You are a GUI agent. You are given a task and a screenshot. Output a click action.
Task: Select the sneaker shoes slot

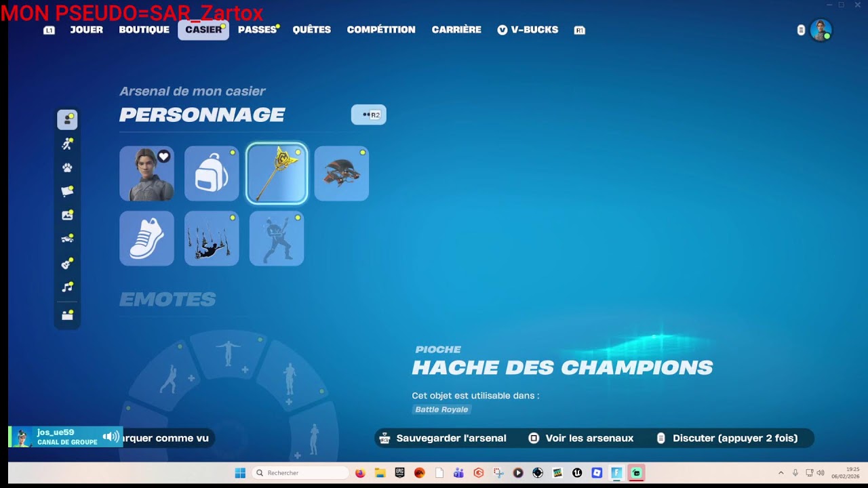pos(146,239)
